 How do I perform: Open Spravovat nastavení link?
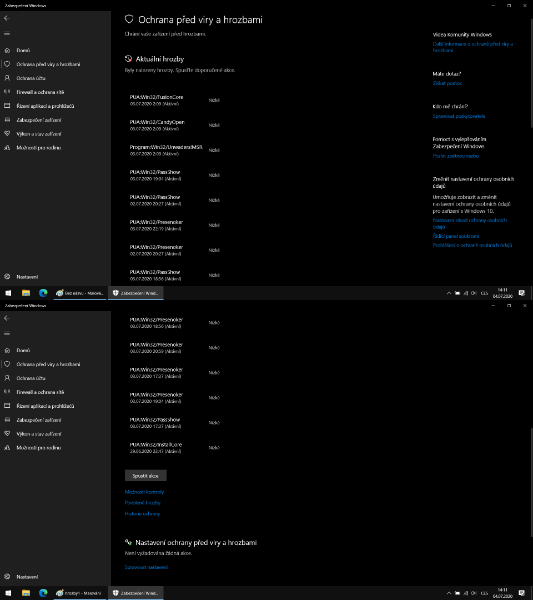click(146, 567)
